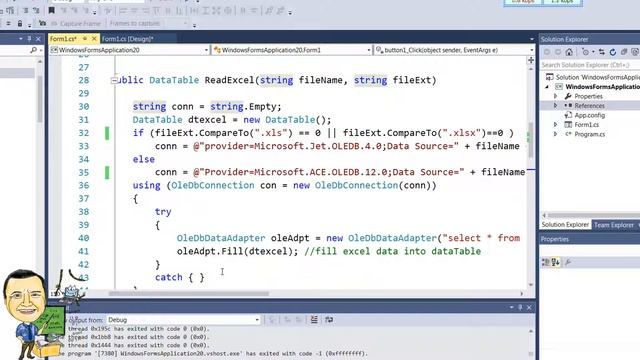640x360 pixels.
Task: Click the left panel vertical scrollbar thumb
Action: point(40,99)
